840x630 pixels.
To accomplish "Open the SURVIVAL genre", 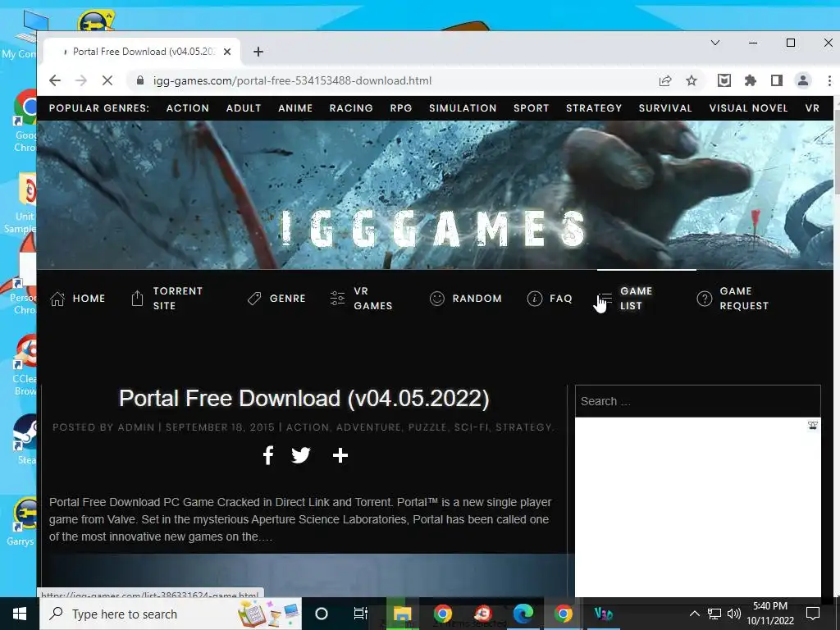I will point(665,108).
